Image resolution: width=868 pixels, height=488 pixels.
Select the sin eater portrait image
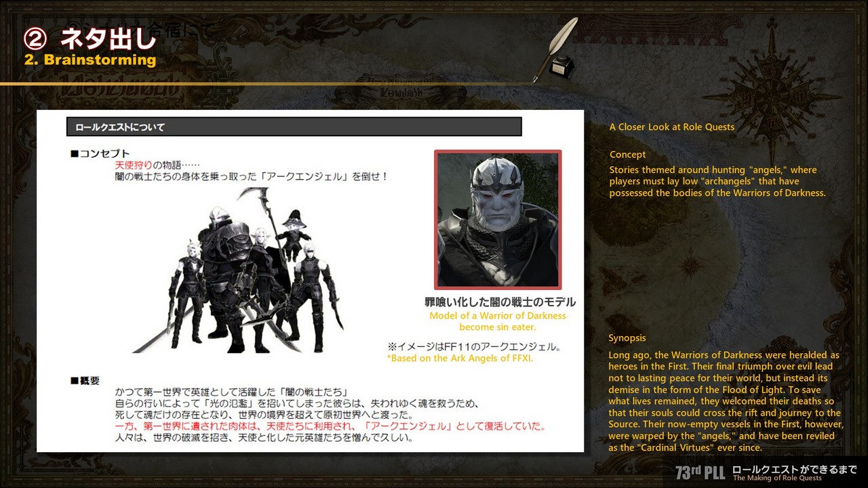click(x=498, y=220)
